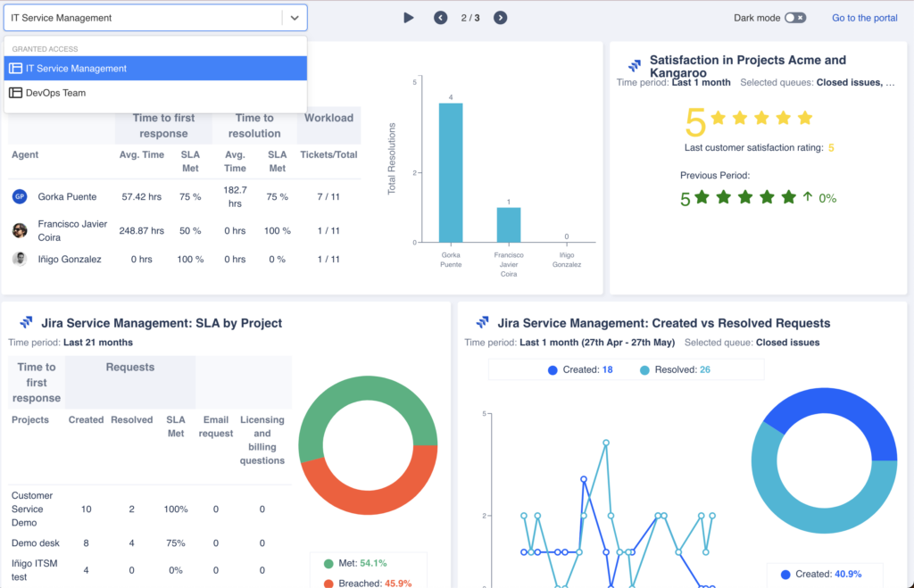Toggle the Met: 54.1% legend entry

(x=355, y=564)
